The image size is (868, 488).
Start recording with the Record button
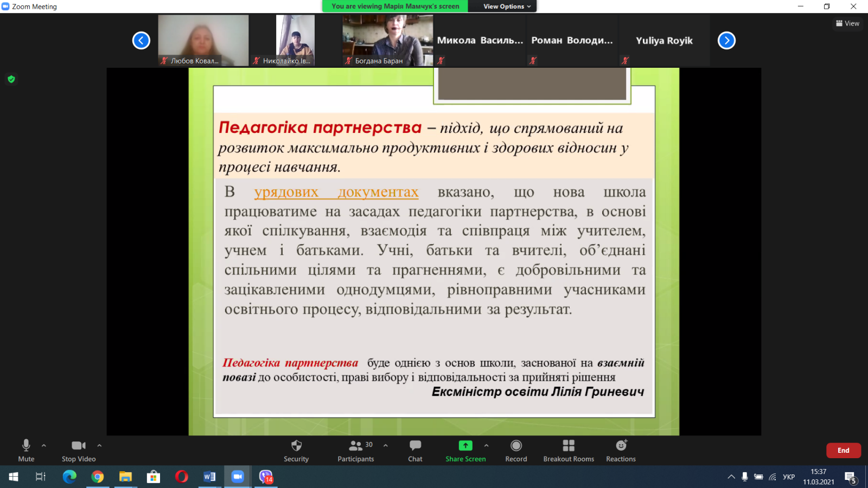pyautogui.click(x=516, y=450)
